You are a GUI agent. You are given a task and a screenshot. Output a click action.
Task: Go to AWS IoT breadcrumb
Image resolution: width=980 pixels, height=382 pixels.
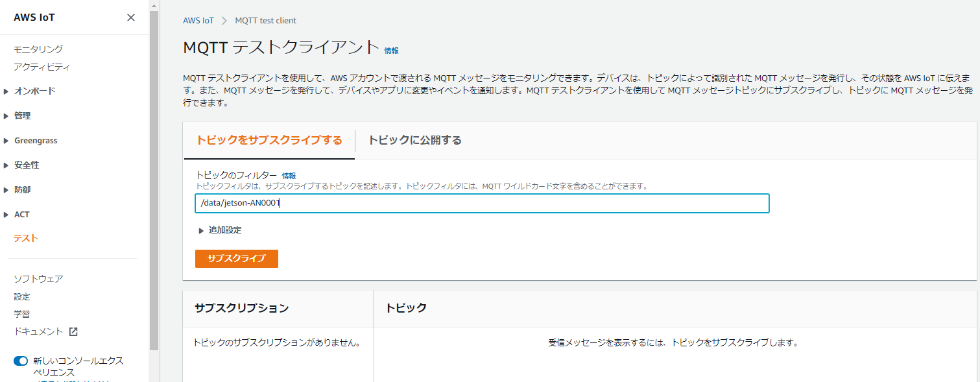click(198, 21)
